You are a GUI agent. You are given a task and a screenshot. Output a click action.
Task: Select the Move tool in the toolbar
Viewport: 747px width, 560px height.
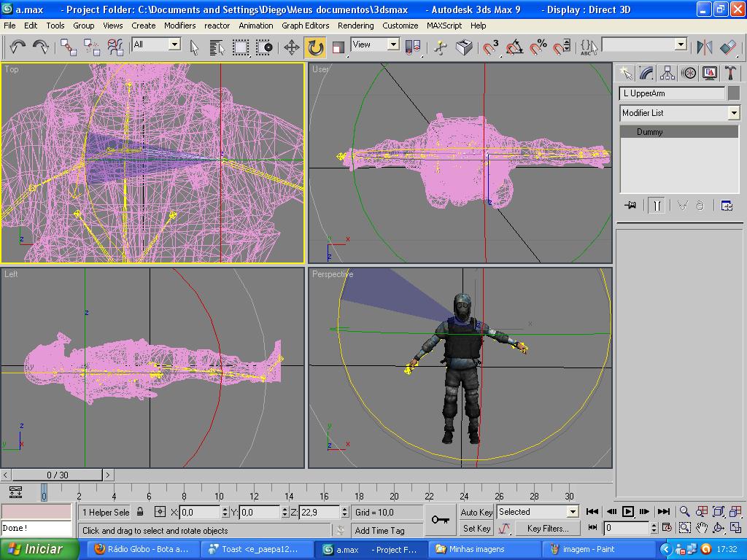coord(292,47)
